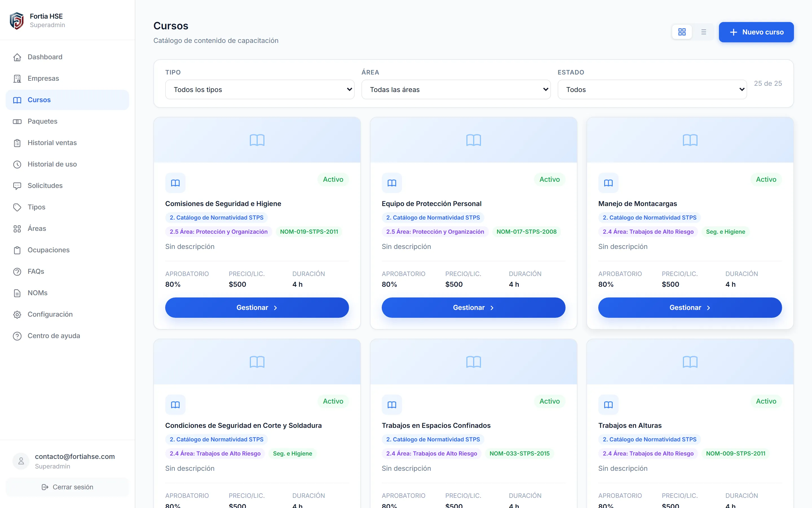The image size is (812, 508).
Task: Click the Historial ventas clipboard icon
Action: (x=17, y=143)
